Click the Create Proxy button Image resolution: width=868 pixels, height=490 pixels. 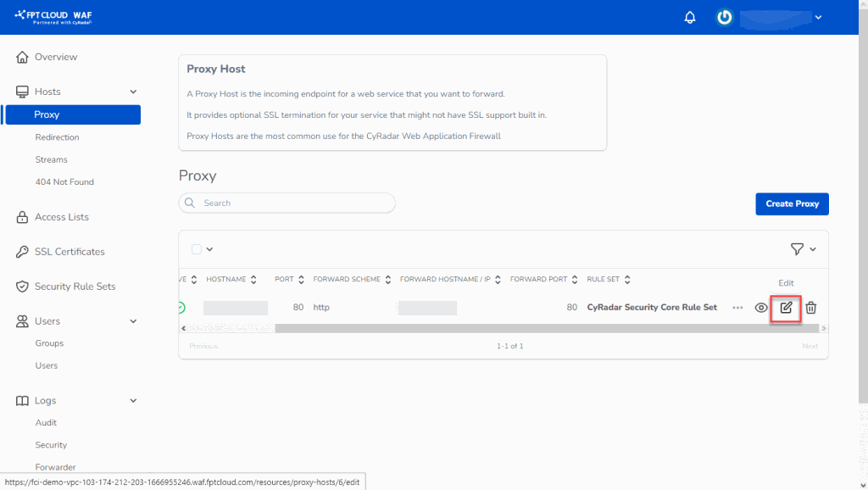(793, 203)
